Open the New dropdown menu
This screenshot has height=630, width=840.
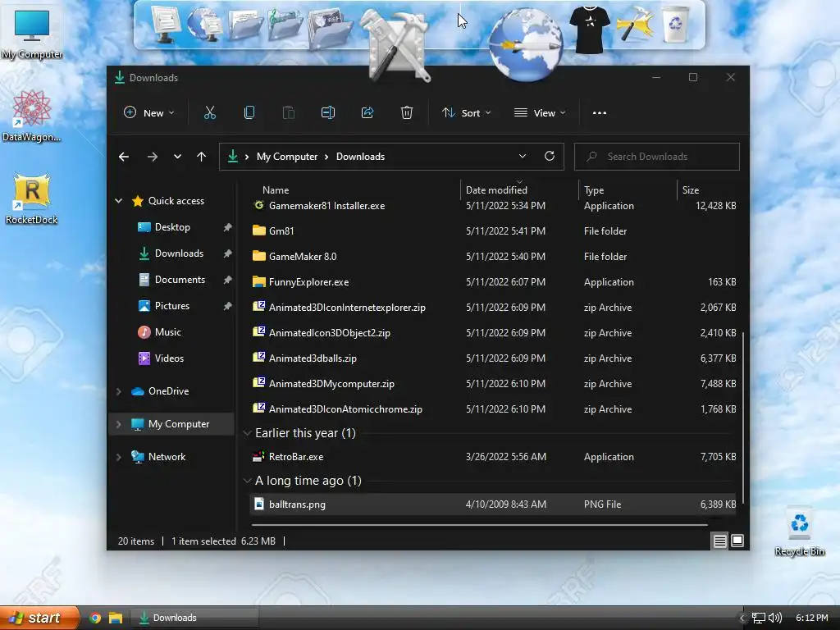(x=149, y=112)
